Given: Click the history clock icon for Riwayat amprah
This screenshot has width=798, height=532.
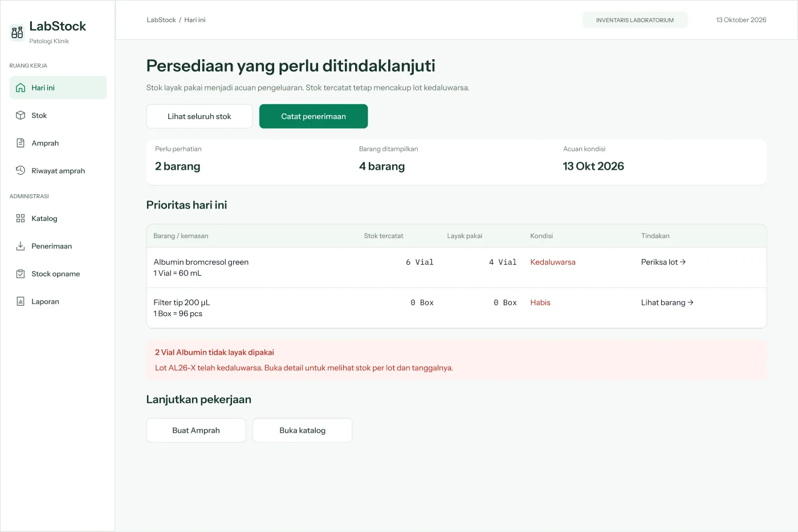Looking at the screenshot, I should click(21, 171).
